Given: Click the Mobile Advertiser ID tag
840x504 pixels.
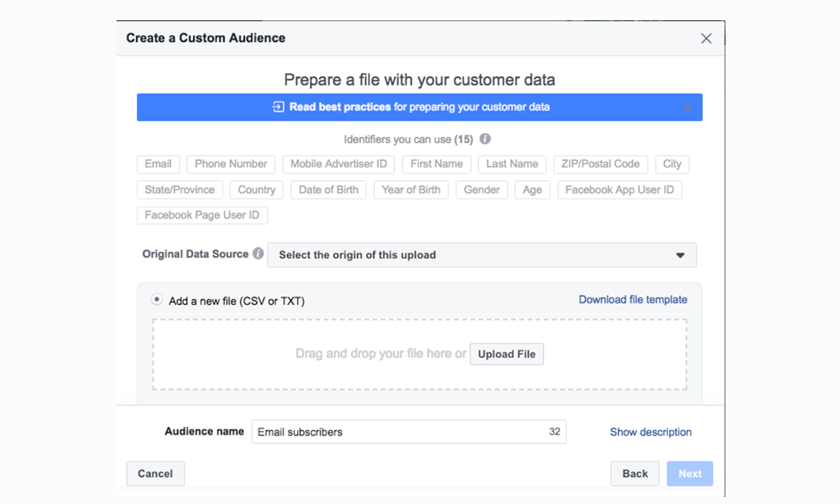Looking at the screenshot, I should [338, 164].
